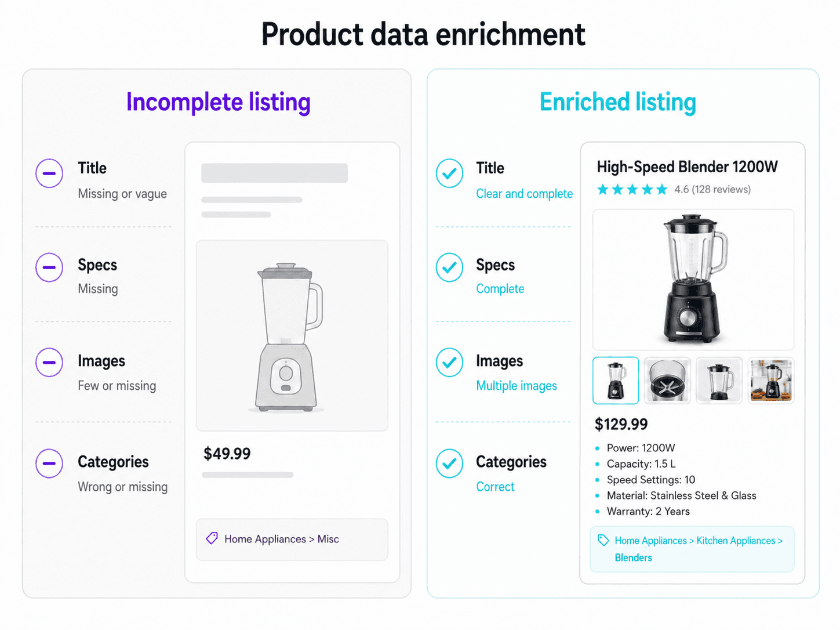Click the High-Speed Blender 1200W title
Viewport: 840px width, 630px height.
[x=687, y=167]
